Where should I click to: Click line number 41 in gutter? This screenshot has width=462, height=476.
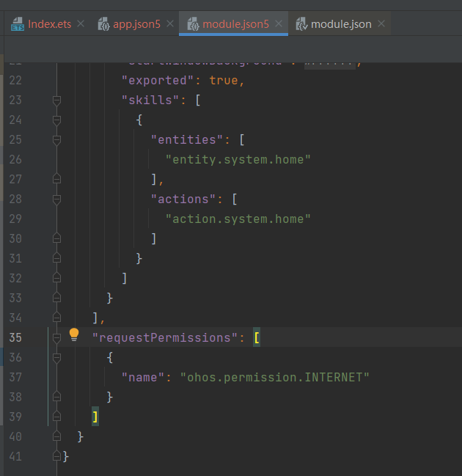[x=15, y=457]
